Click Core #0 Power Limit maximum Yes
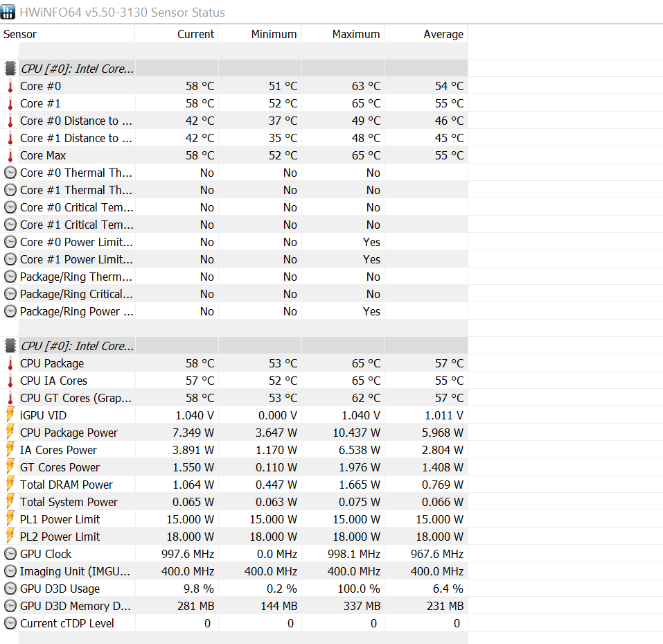This screenshot has width=663, height=644. coord(371,242)
